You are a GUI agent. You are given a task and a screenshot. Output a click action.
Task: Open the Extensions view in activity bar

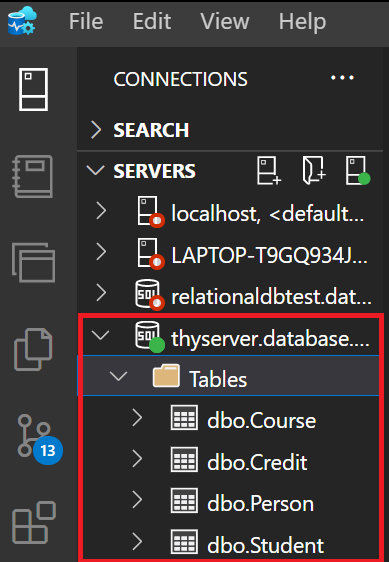[34, 523]
